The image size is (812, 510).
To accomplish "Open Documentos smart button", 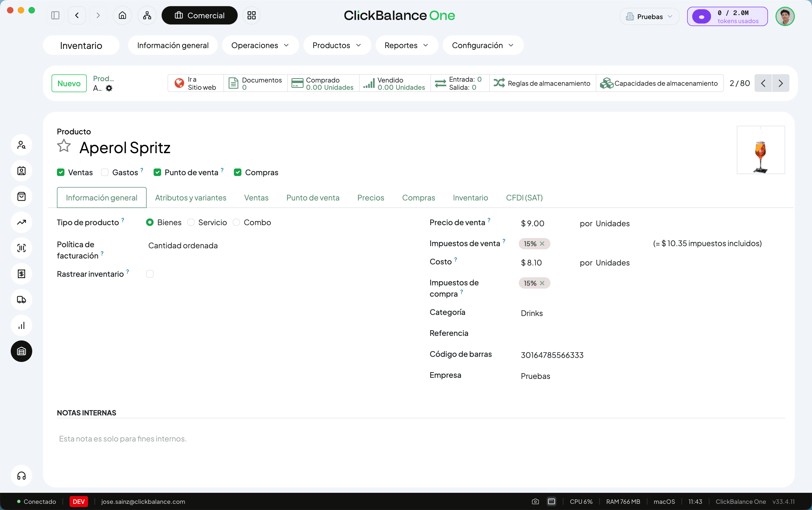I will pyautogui.click(x=256, y=83).
